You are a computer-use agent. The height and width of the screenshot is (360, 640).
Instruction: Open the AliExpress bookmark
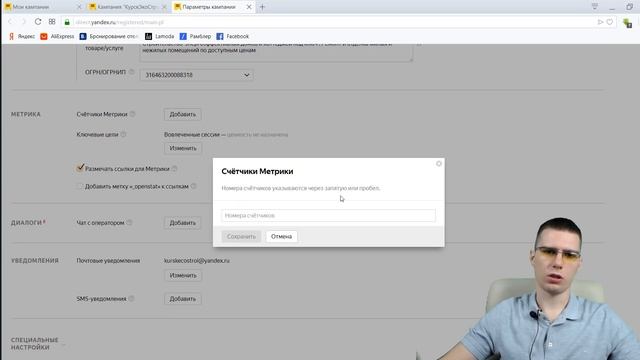57,36
